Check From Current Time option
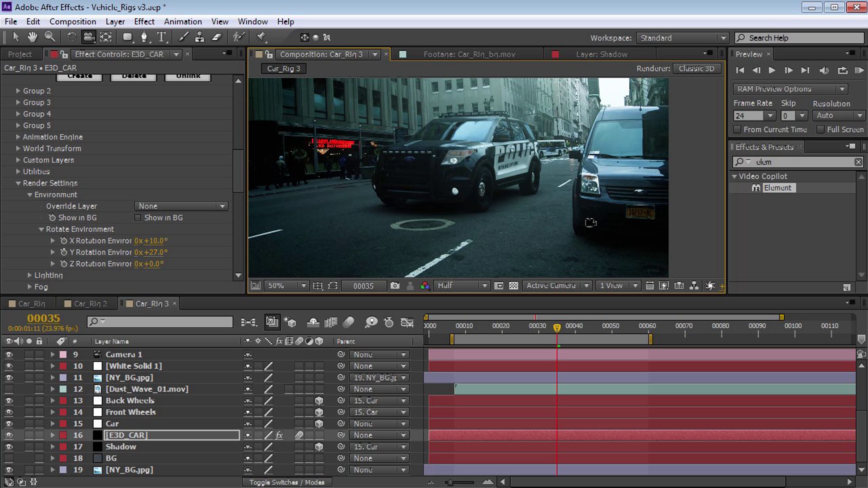Image resolution: width=868 pixels, height=488 pixels. click(x=737, y=129)
